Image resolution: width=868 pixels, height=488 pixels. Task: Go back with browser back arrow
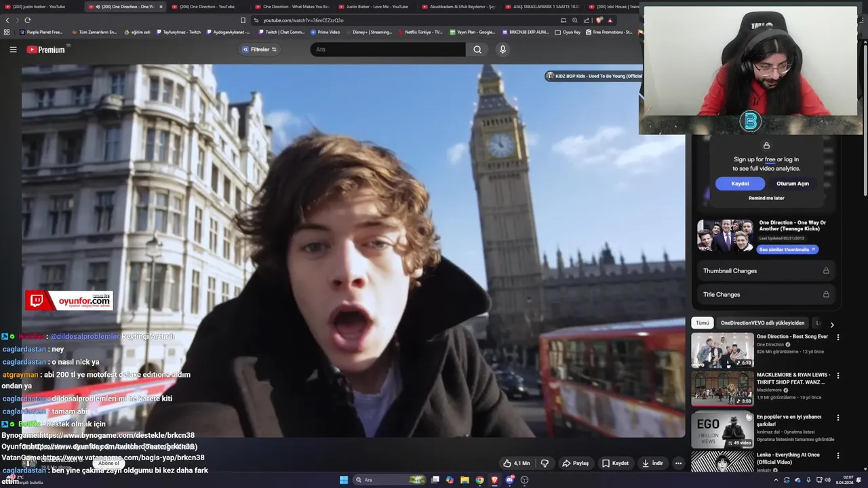tap(7, 20)
